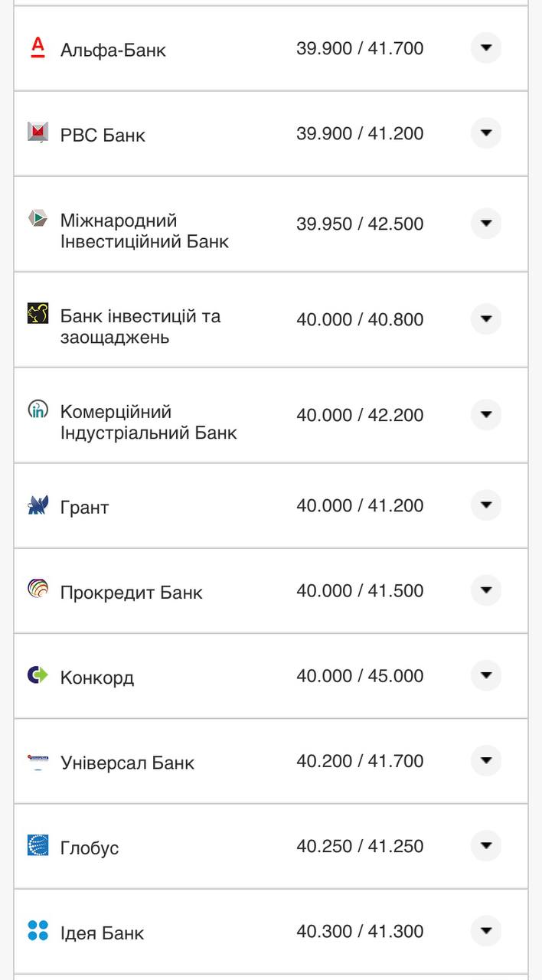
Task: Expand details for РВС Банк
Action: click(x=485, y=133)
